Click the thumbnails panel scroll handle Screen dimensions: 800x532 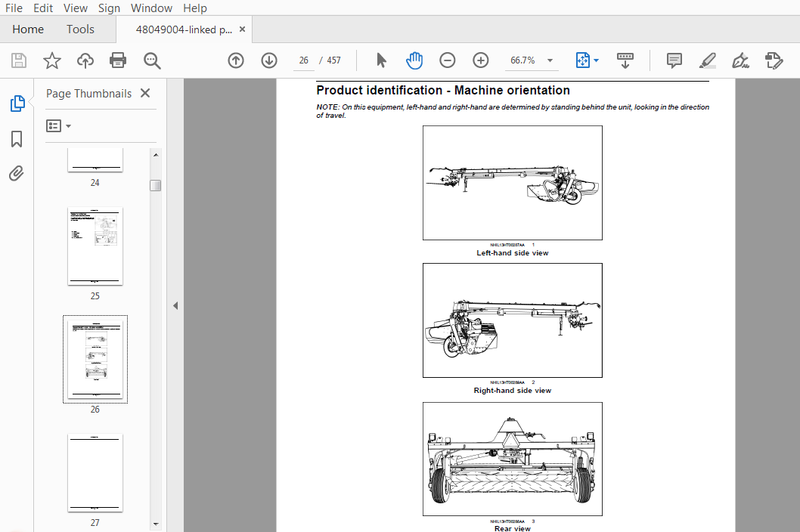(156, 185)
